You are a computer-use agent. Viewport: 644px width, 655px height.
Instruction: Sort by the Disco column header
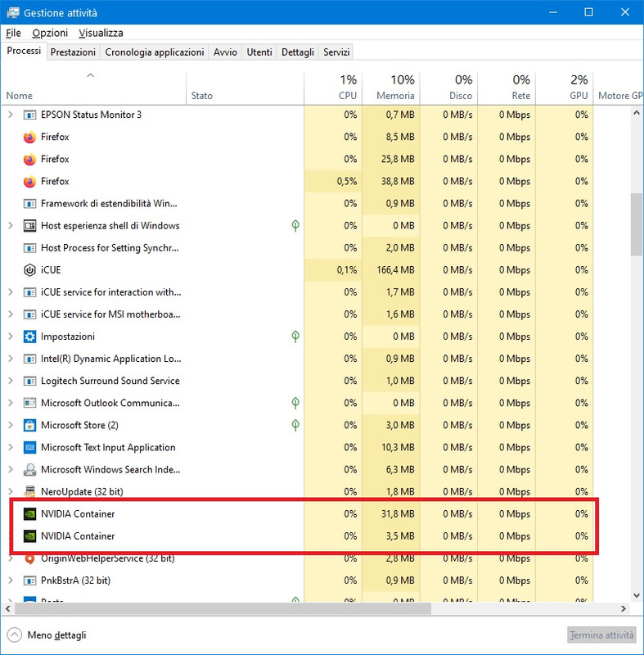(448, 88)
